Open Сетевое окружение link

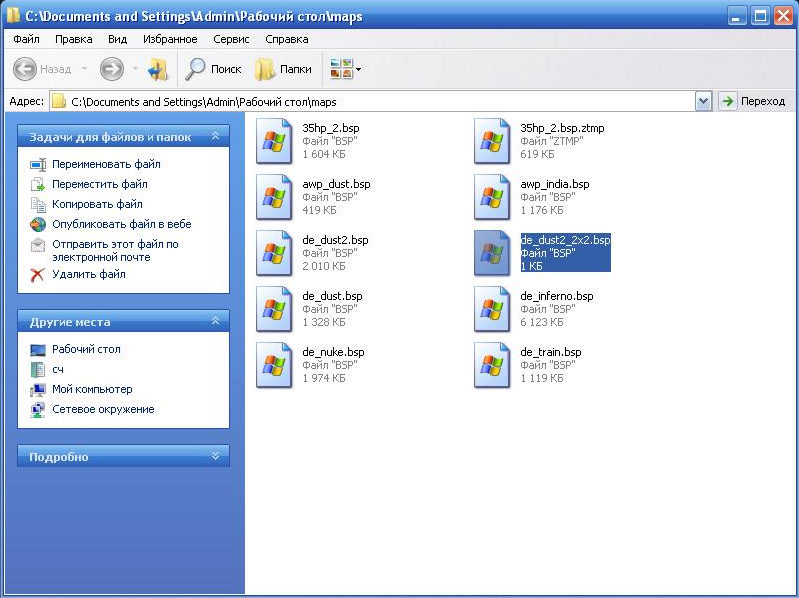103,409
